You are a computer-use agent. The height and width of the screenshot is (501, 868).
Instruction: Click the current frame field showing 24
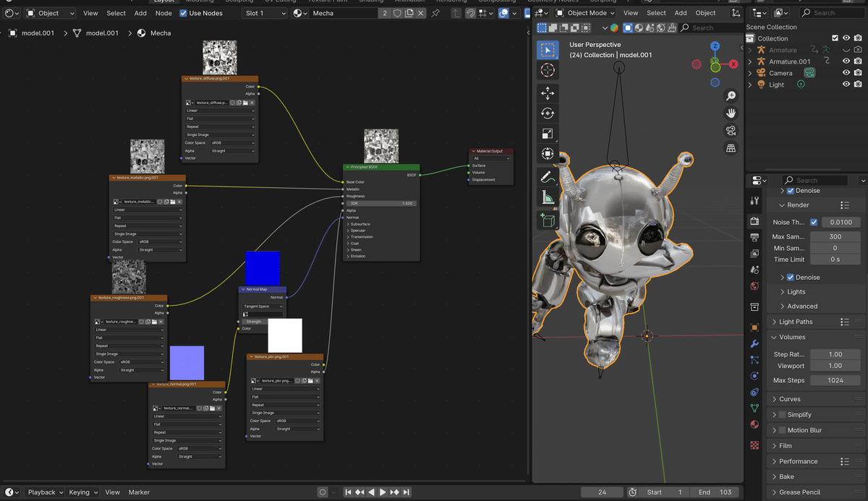click(602, 492)
